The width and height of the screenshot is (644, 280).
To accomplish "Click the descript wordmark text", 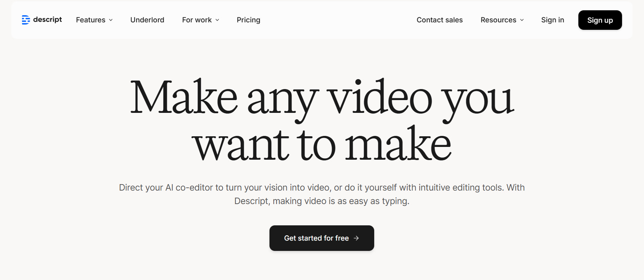I will (x=47, y=20).
